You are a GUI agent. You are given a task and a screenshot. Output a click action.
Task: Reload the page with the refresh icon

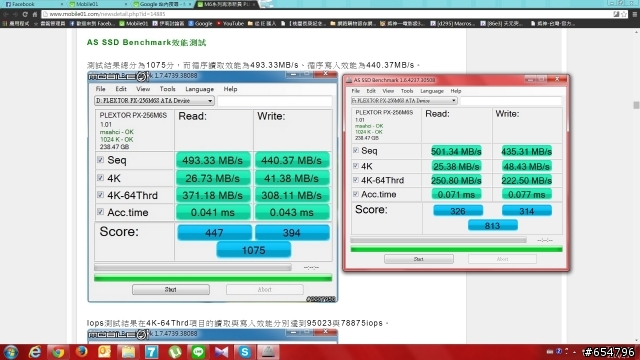(25, 14)
